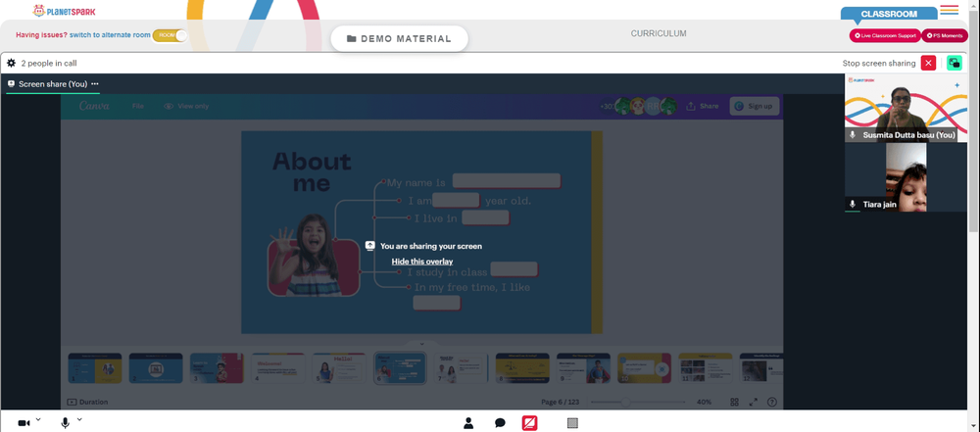Select slide 1 thumbnail
The width and height of the screenshot is (980, 432).
(95, 368)
